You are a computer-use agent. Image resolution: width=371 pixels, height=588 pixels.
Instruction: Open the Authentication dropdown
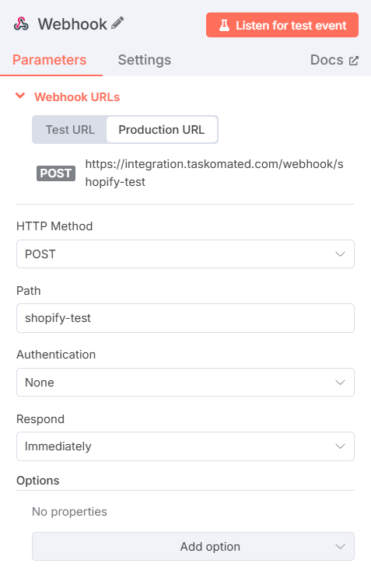[185, 382]
